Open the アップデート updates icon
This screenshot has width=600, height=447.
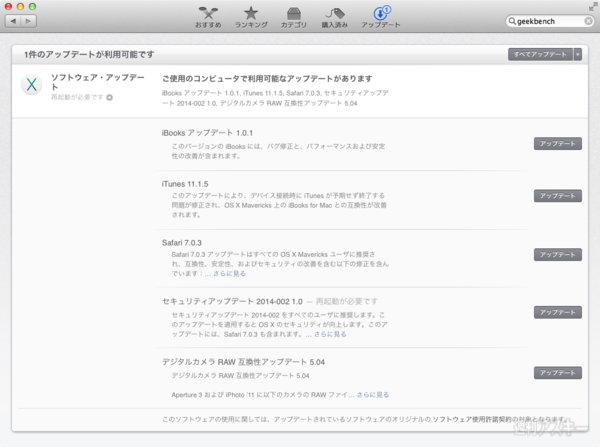[x=381, y=17]
